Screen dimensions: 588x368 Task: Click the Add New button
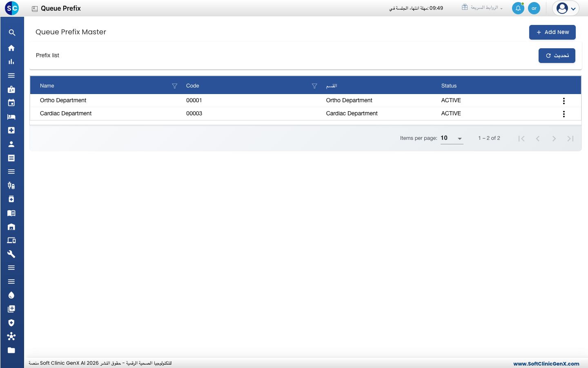(552, 32)
